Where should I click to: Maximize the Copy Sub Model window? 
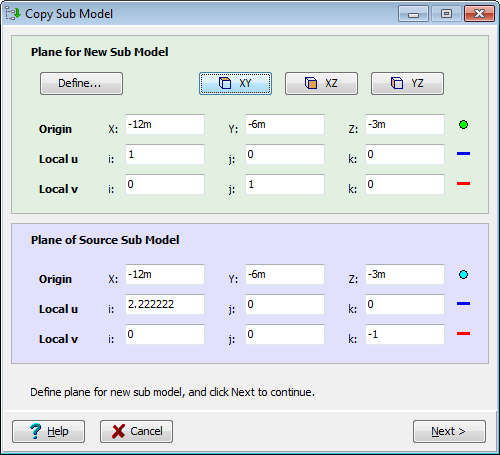tap(446, 14)
